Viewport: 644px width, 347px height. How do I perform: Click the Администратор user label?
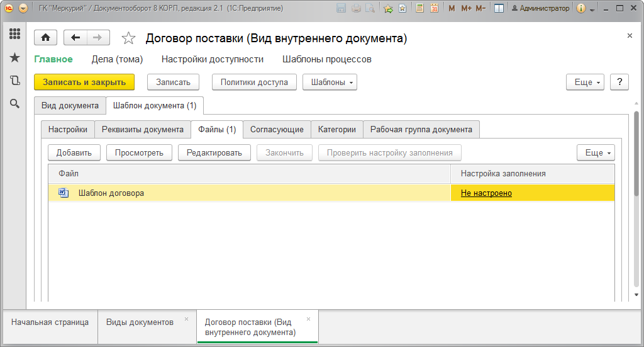540,8
